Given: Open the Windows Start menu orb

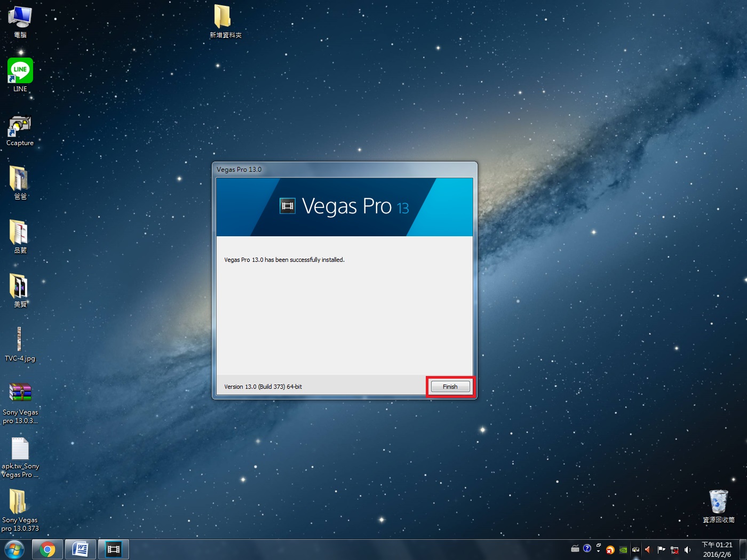Looking at the screenshot, I should [x=14, y=549].
